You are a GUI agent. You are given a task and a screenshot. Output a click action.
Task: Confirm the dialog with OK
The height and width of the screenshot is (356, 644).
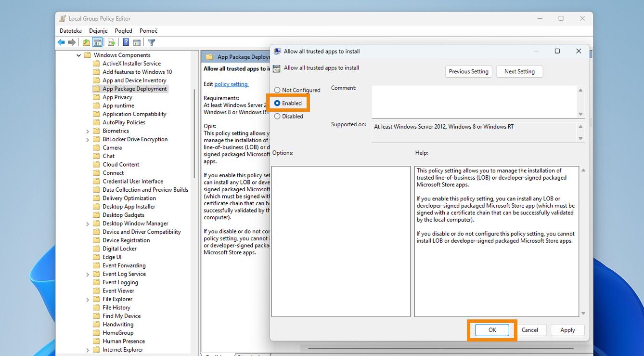[x=492, y=330]
